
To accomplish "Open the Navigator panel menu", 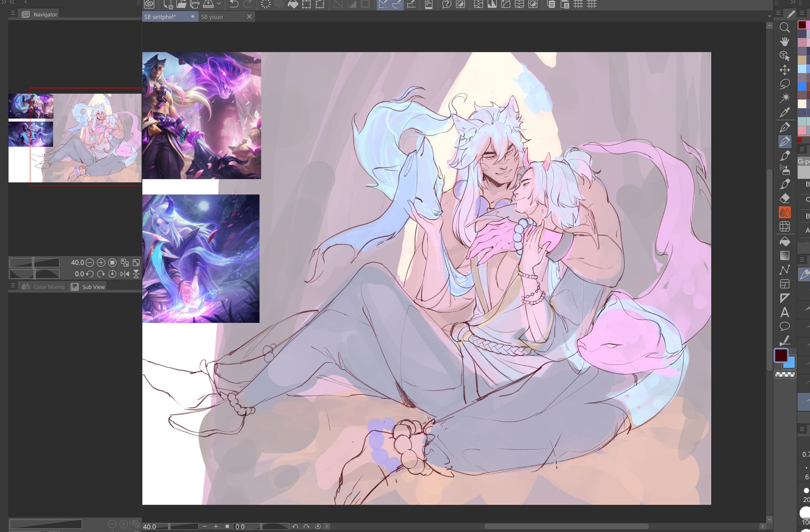I will coord(13,13).
